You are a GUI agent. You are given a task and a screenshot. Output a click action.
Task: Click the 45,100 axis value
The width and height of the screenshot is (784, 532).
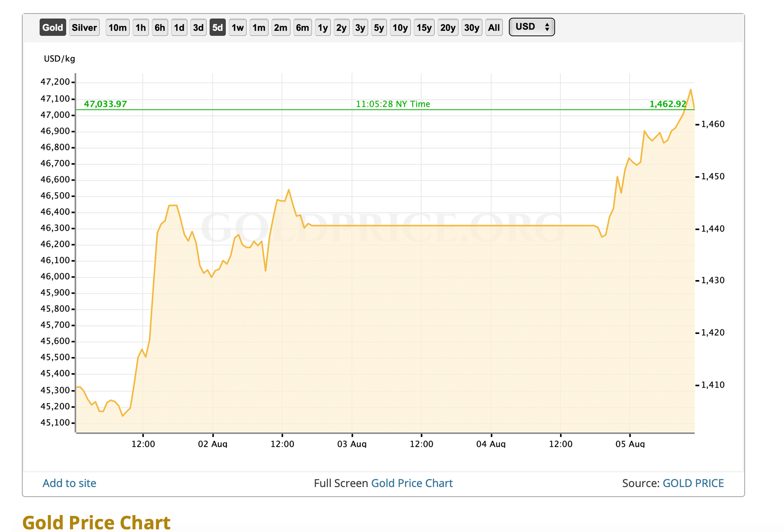click(x=55, y=422)
